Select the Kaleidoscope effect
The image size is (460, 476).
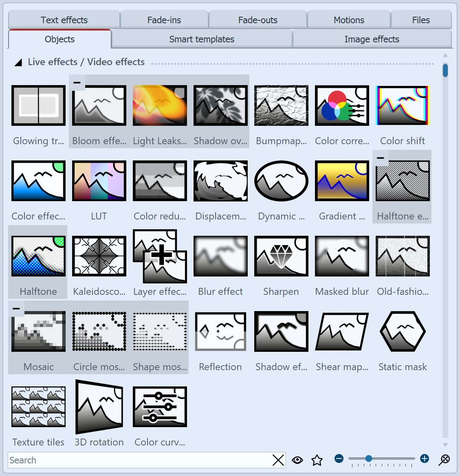tap(99, 256)
